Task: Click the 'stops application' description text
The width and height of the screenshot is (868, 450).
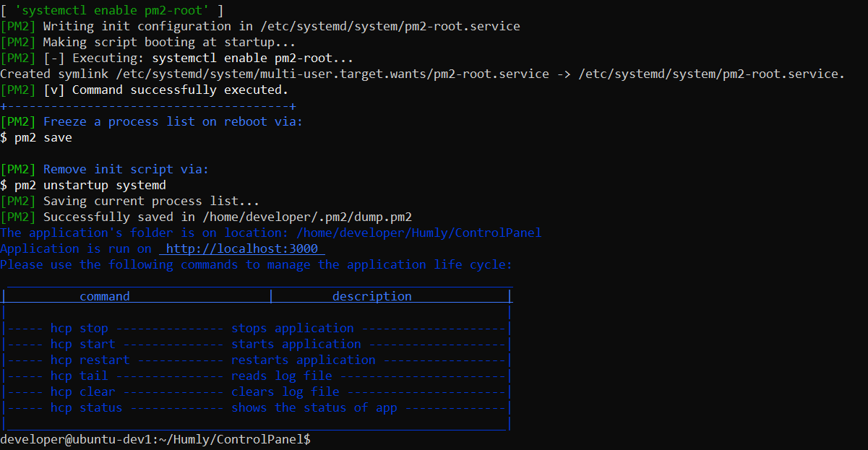Action: pyautogui.click(x=292, y=327)
